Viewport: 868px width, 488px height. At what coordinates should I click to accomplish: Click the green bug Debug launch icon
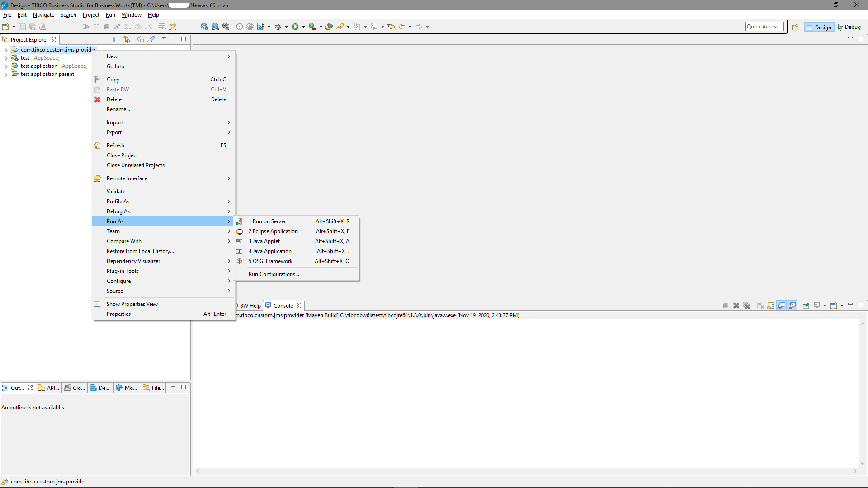tap(278, 27)
